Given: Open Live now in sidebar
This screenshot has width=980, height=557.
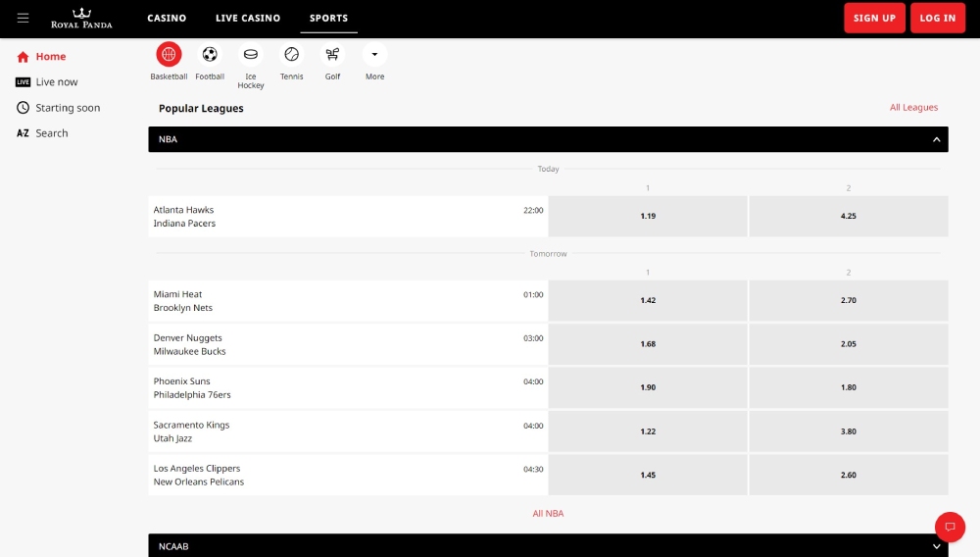Looking at the screenshot, I should pos(47,82).
